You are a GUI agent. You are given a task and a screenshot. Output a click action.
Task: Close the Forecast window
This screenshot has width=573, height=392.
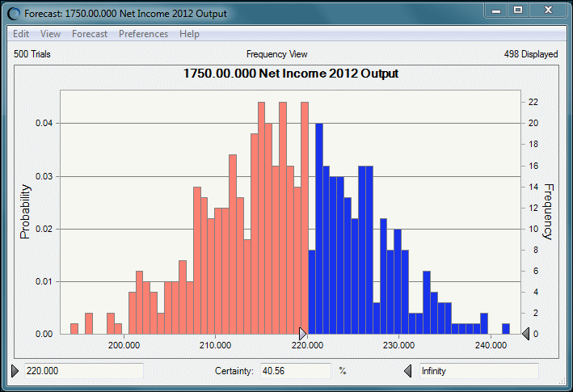pos(548,11)
